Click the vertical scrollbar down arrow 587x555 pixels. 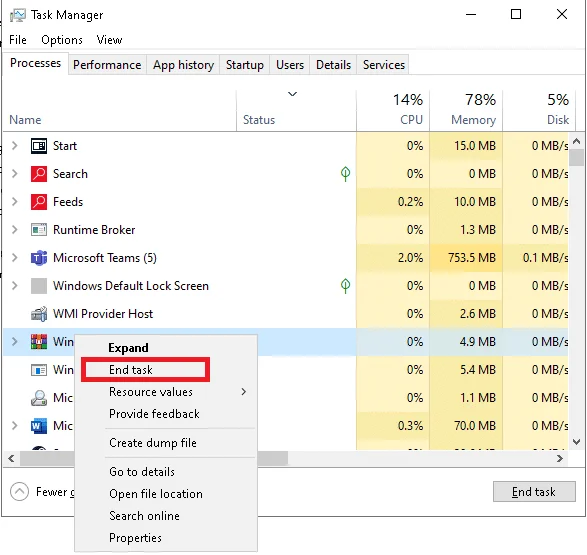point(577,442)
